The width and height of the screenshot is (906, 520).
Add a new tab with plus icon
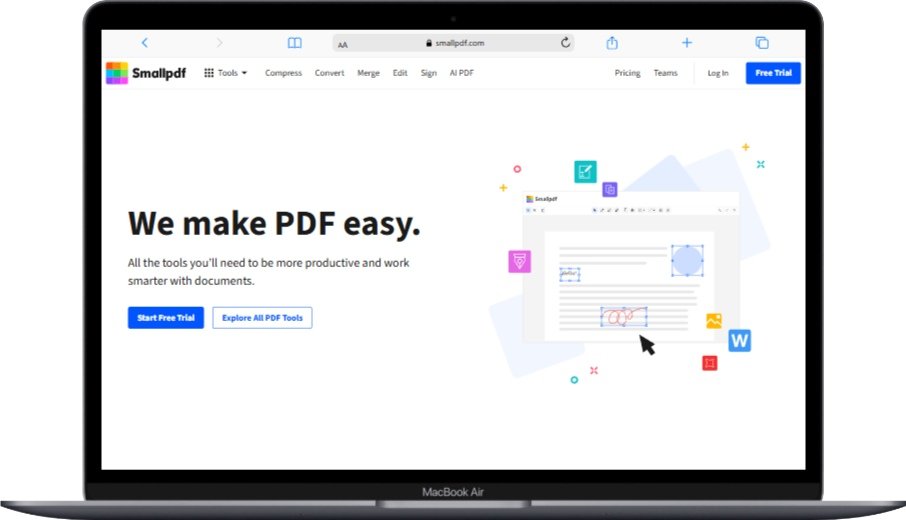click(686, 43)
